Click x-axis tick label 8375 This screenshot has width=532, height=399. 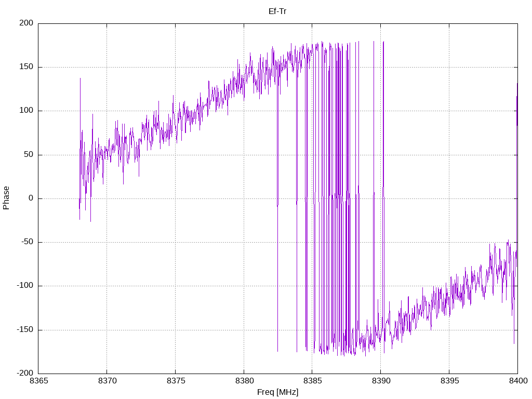[x=176, y=381]
